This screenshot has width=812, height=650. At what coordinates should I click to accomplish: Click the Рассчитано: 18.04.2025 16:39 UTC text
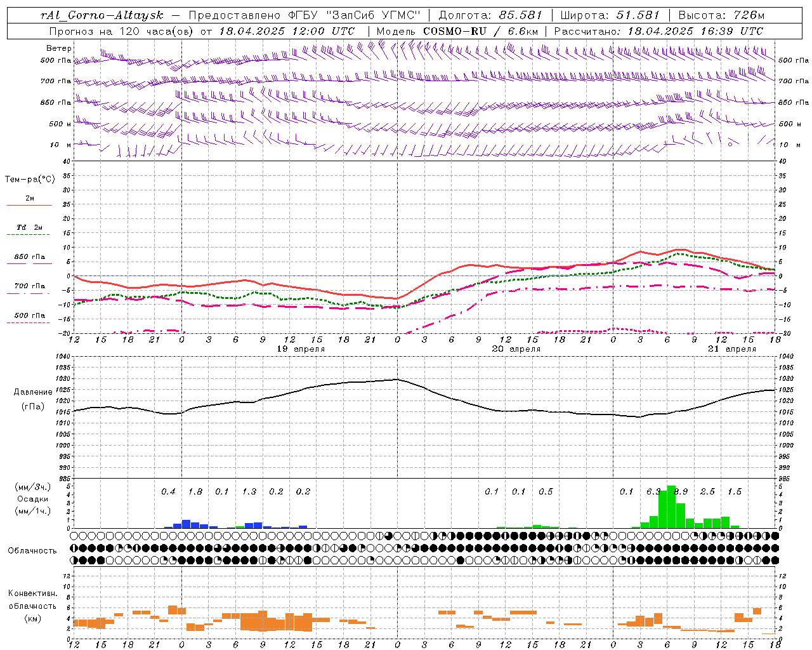click(658, 30)
